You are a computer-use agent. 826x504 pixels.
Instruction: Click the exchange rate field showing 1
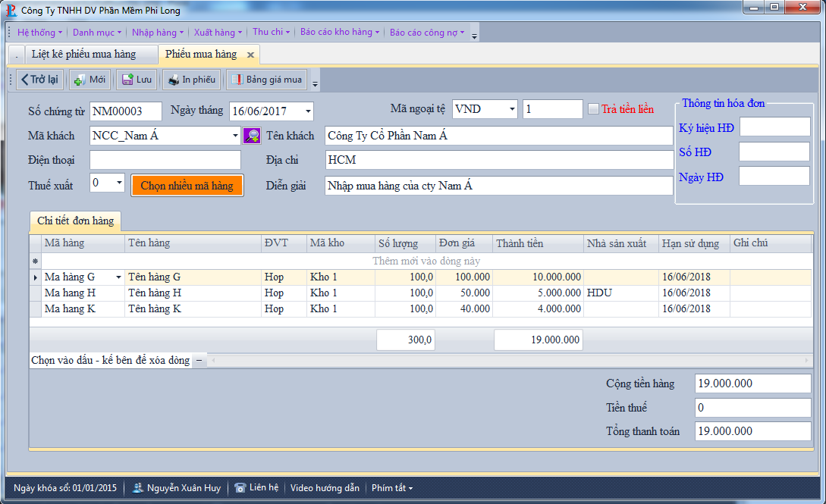pos(553,109)
